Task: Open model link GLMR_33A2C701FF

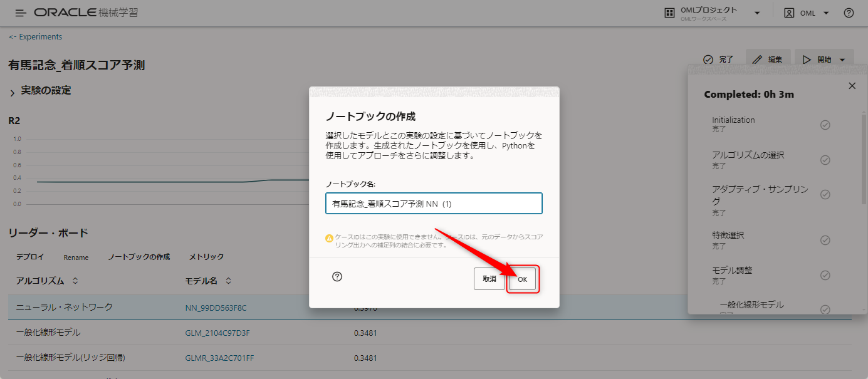Action: click(219, 358)
